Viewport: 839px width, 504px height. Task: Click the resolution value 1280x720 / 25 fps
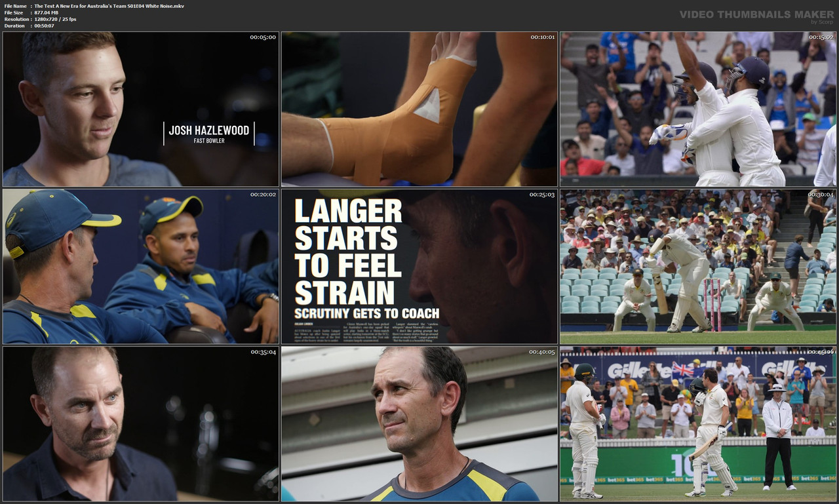[55, 19]
